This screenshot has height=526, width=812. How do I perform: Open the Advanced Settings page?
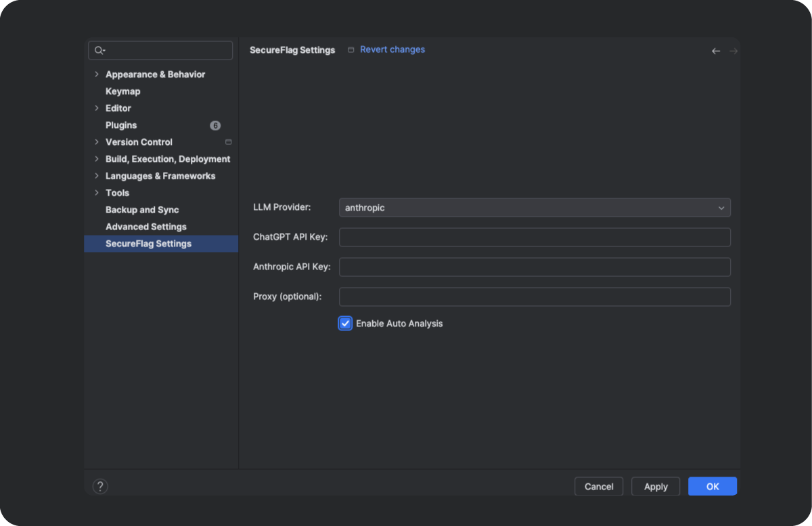tap(145, 227)
